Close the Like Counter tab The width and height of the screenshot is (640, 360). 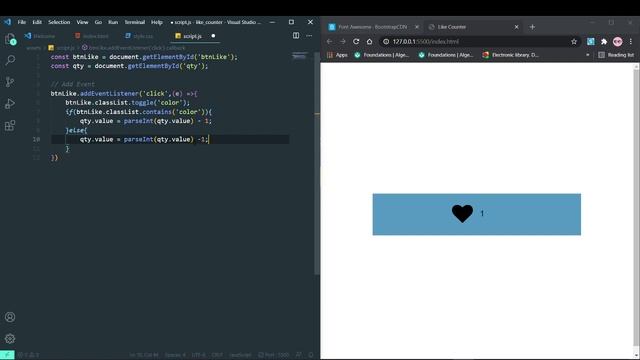click(x=516, y=27)
